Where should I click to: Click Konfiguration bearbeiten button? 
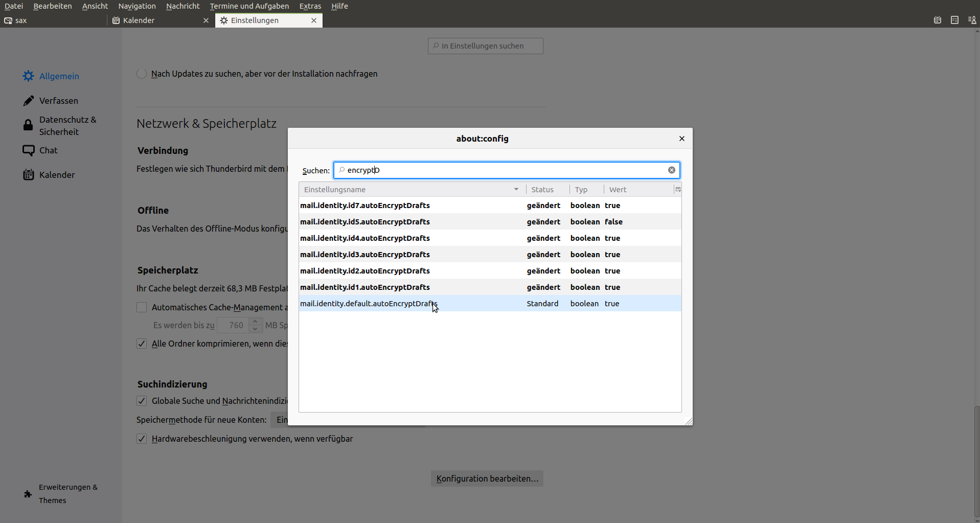pos(487,479)
